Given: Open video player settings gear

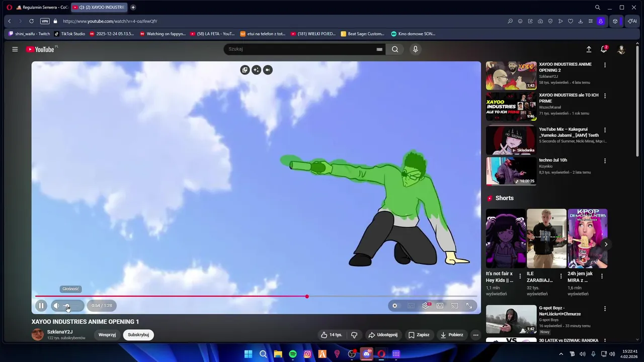Looking at the screenshot, I should point(426,306).
